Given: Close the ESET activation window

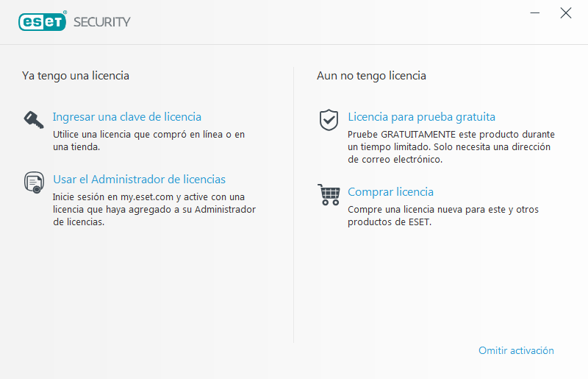Looking at the screenshot, I should (x=565, y=13).
